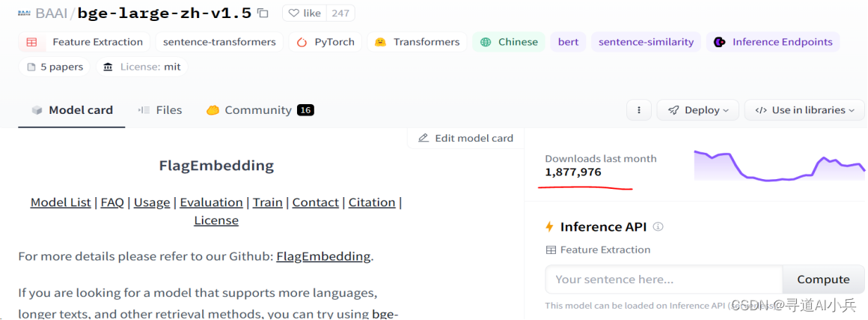Go to the Usage section link
868x320 pixels.
pos(152,202)
